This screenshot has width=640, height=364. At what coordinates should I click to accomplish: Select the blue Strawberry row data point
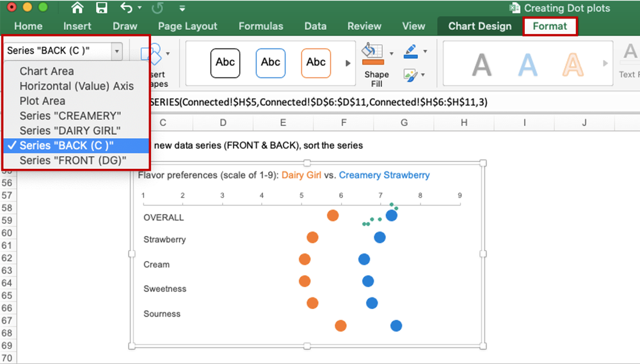[x=380, y=237]
